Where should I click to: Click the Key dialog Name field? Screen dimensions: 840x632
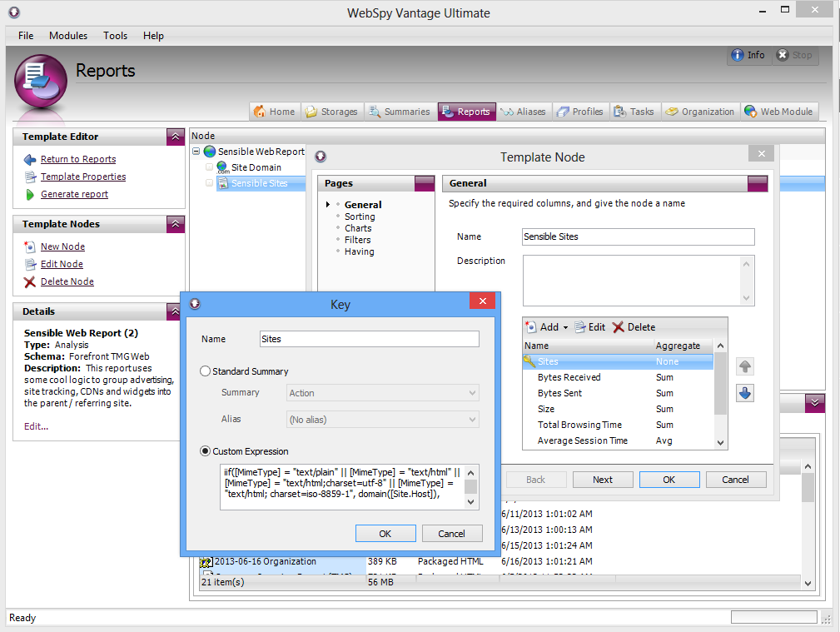[369, 339]
